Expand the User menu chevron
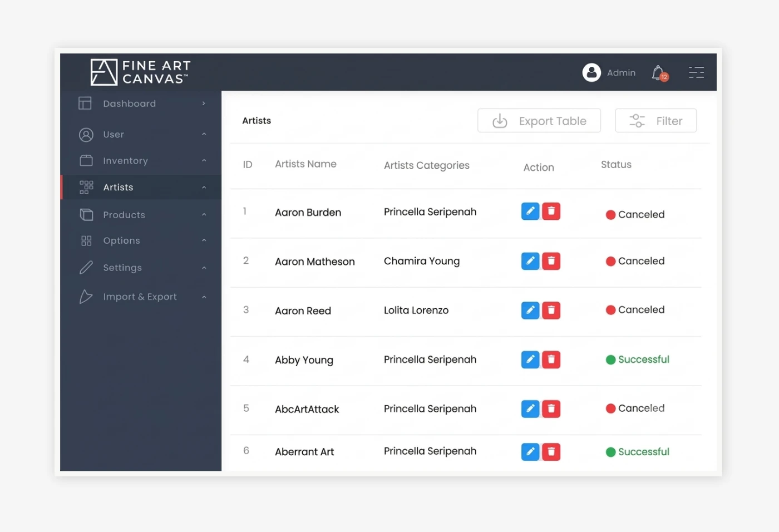The image size is (779, 532). (204, 134)
